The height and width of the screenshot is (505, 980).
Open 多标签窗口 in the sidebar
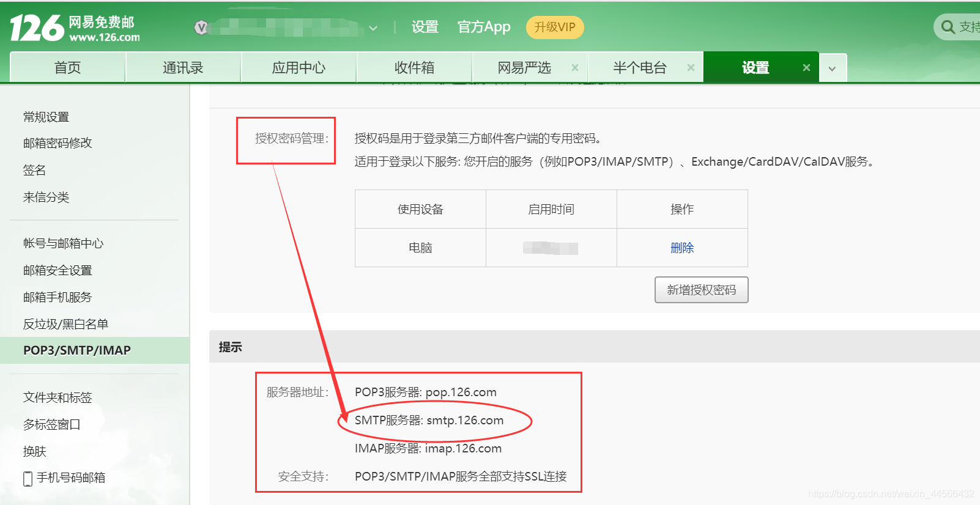[52, 424]
